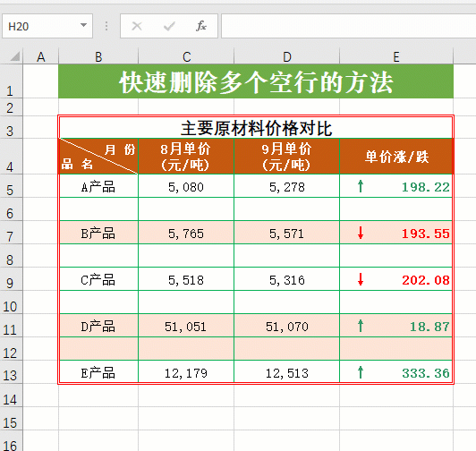Select blank row 12 header
The image size is (476, 451).
click(12, 349)
